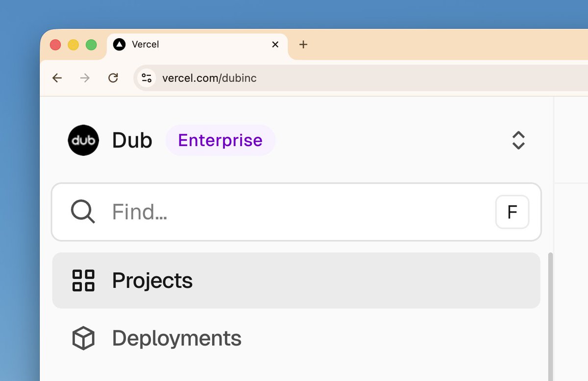Click the magnifying glass search icon
Screen dimensions: 588x381
pos(83,212)
